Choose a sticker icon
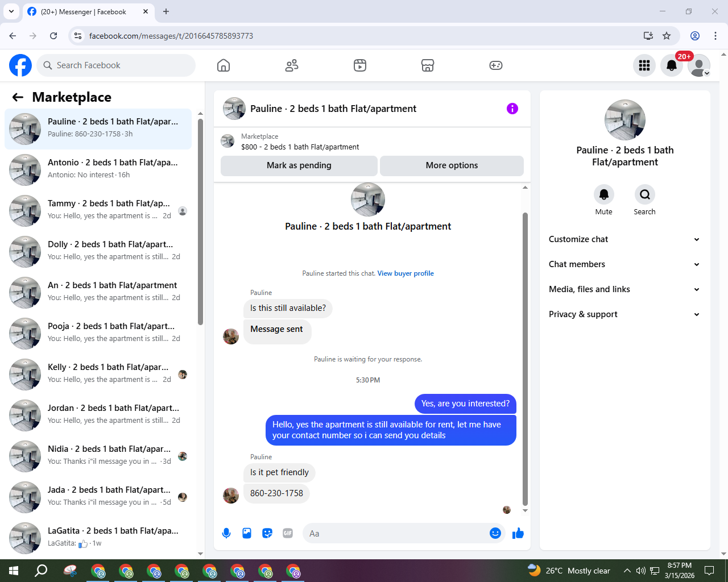 (x=267, y=533)
